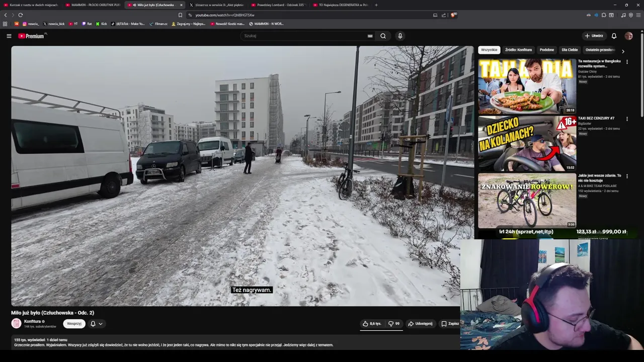The width and height of the screenshot is (644, 362).
Task: Select the Dla Ciebie filter chip
Action: (570, 50)
